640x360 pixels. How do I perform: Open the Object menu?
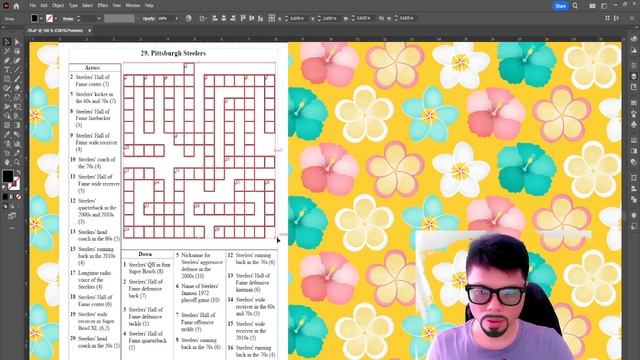[x=58, y=6]
